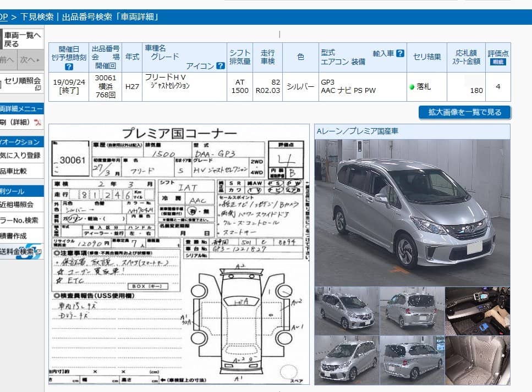
Task: Click lot number 30061 table cell
Action: 105,86
